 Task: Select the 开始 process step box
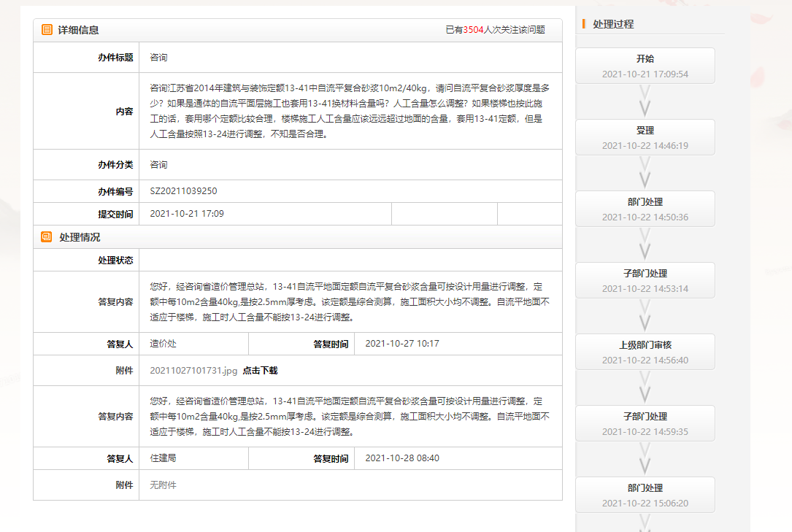click(645, 66)
